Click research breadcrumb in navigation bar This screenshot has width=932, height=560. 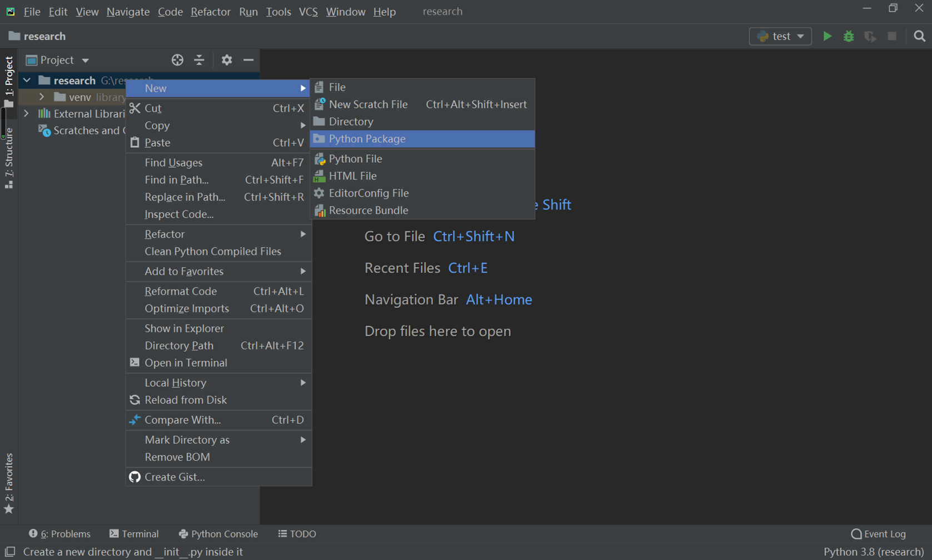click(x=37, y=36)
